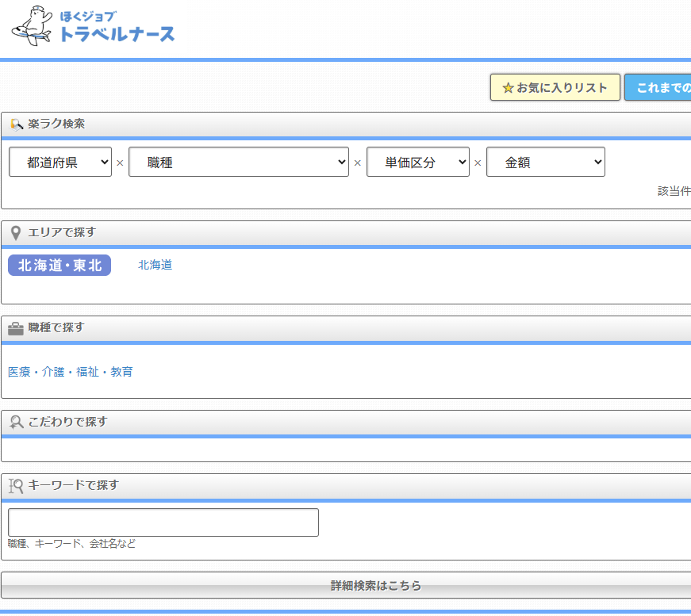
Task: Expand the 単価区分 dropdown
Action: [x=418, y=163]
